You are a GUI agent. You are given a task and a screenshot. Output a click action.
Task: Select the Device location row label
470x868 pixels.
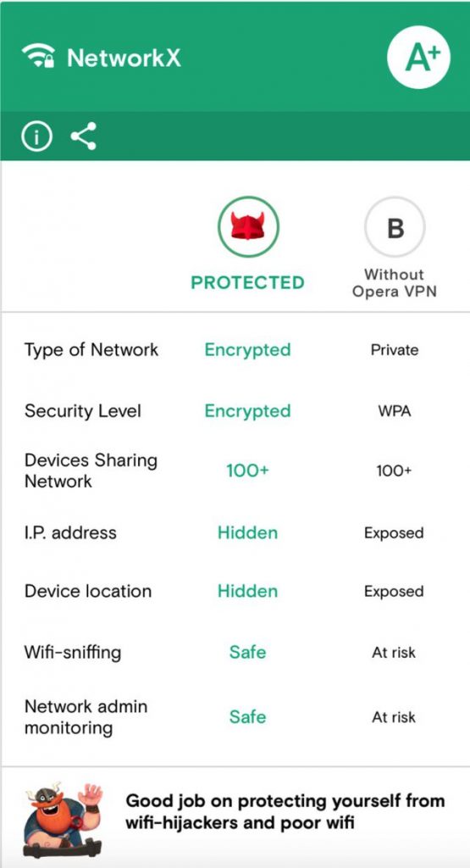88,591
